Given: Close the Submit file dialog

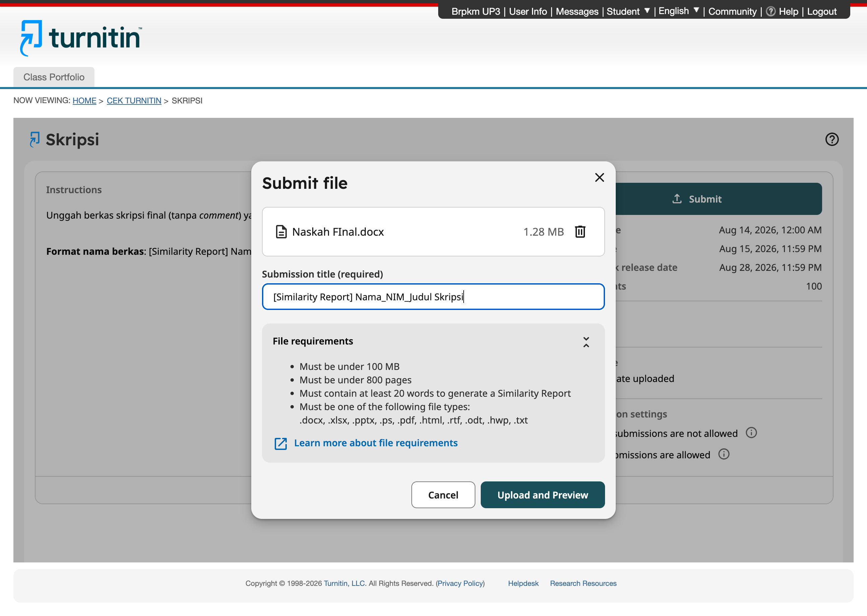Looking at the screenshot, I should [x=599, y=177].
